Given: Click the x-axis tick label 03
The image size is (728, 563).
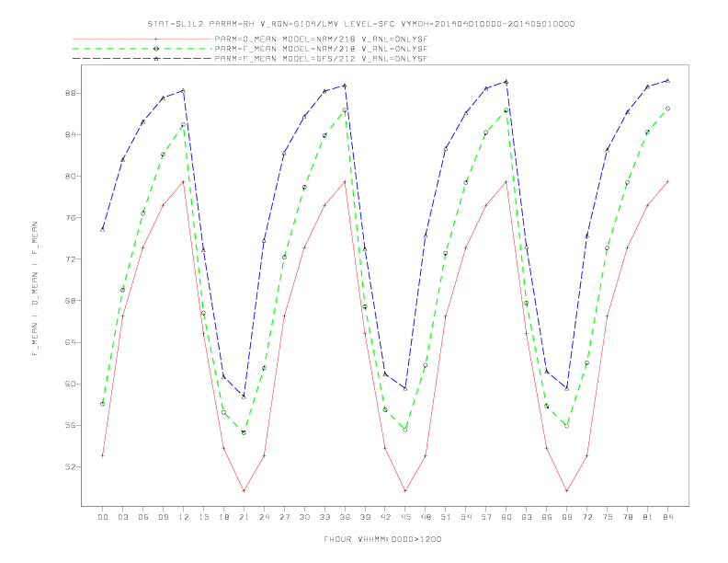Looking at the screenshot, I should point(123,517).
